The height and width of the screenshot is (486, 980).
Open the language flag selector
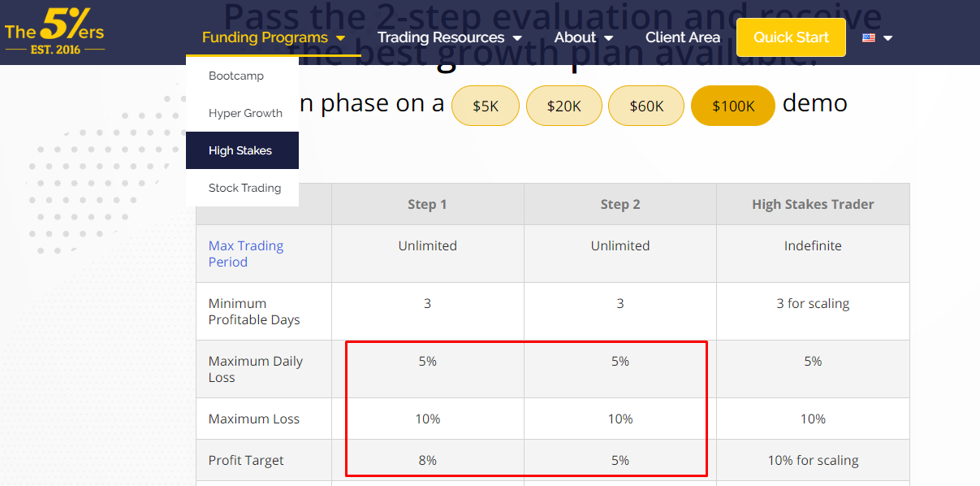coord(868,37)
